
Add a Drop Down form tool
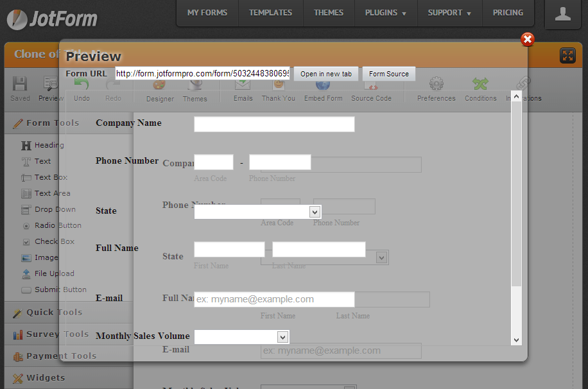pos(48,210)
